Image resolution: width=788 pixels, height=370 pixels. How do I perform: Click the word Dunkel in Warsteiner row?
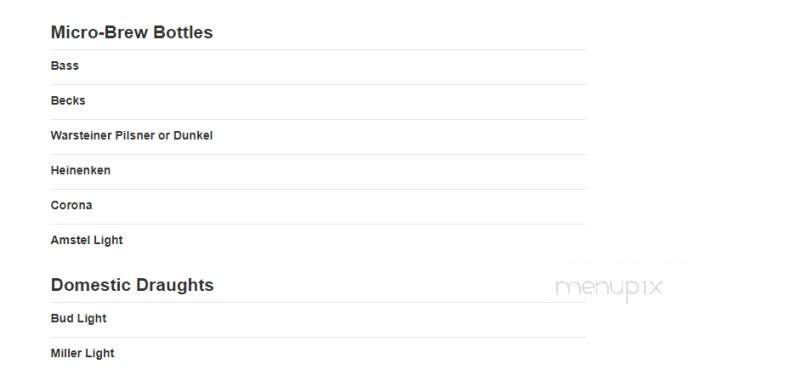click(193, 136)
